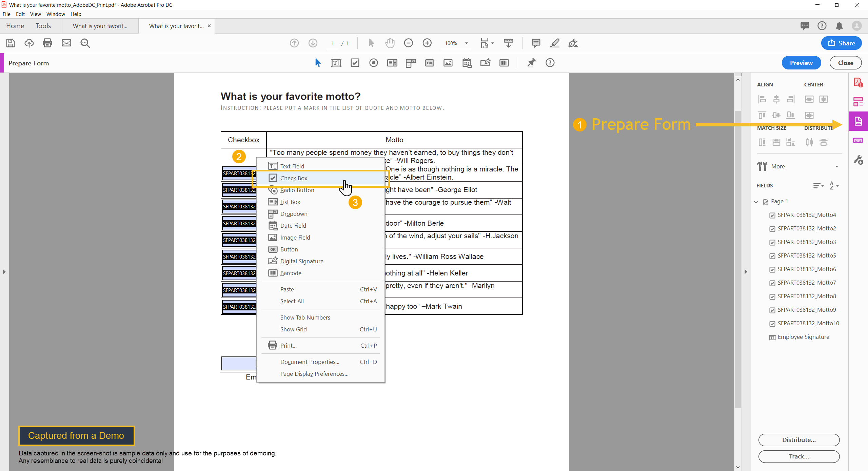Select SFPART038132_Motto9 checkbox field in list
This screenshot has width=868, height=471.
click(x=803, y=310)
